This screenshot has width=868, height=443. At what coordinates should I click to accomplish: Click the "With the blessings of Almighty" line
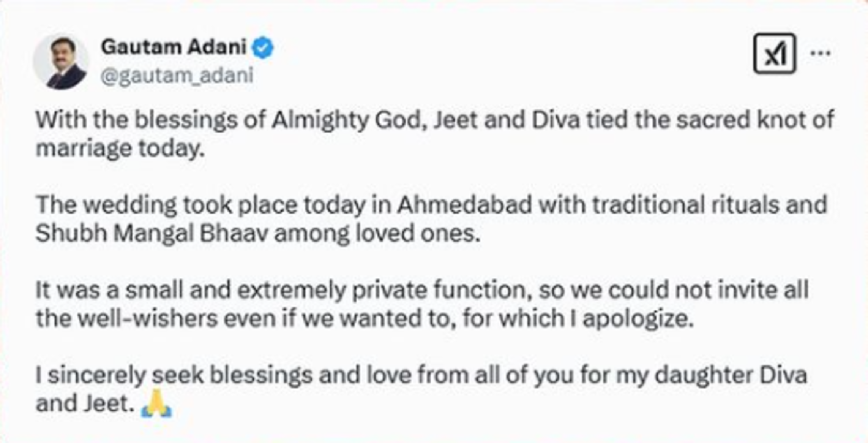[201, 120]
